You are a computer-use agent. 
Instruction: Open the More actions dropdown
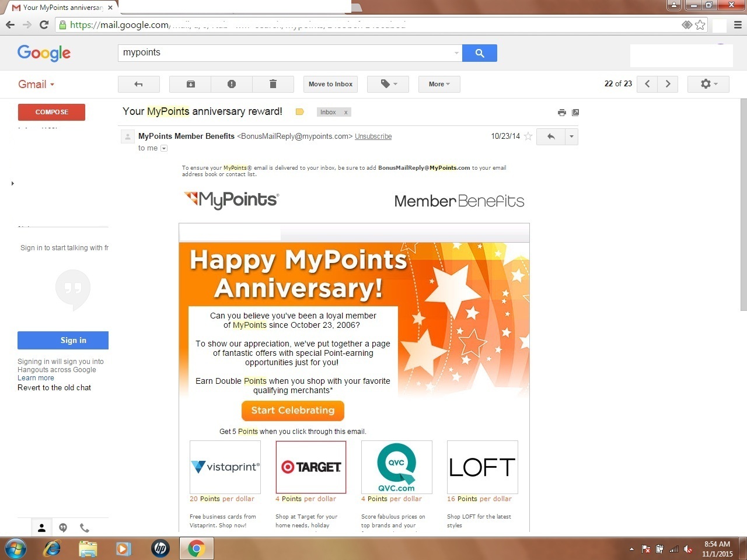pyautogui.click(x=439, y=84)
